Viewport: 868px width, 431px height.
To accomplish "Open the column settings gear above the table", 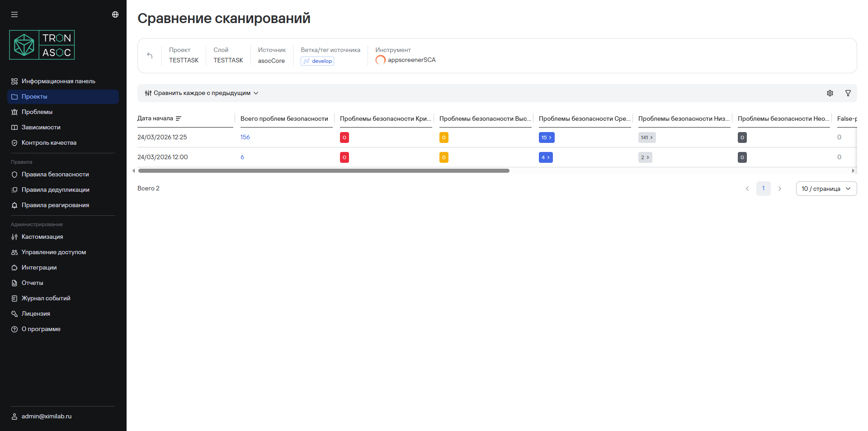I will coord(830,93).
